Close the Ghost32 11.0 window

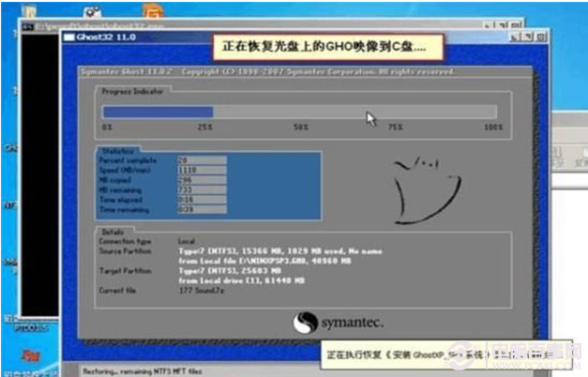click(541, 37)
